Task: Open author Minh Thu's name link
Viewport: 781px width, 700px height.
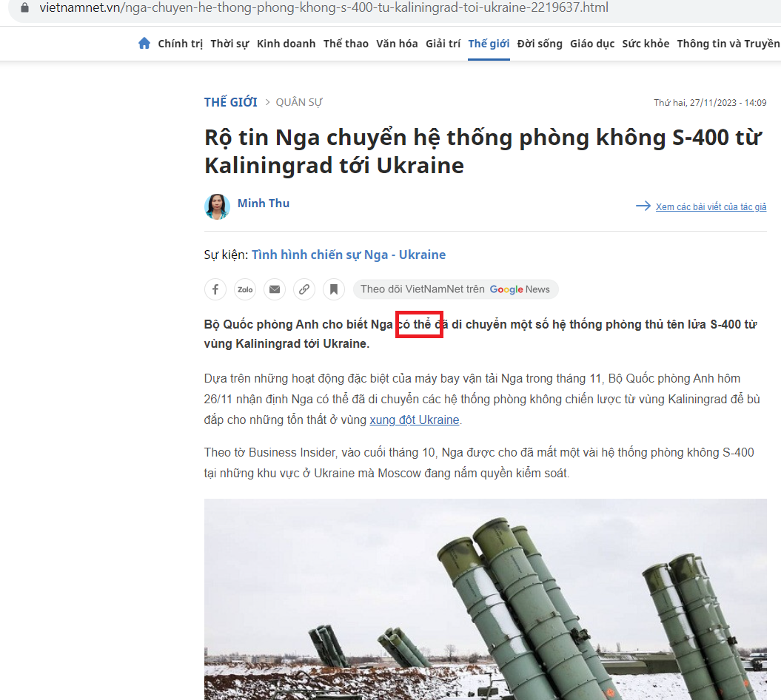Action: click(264, 203)
